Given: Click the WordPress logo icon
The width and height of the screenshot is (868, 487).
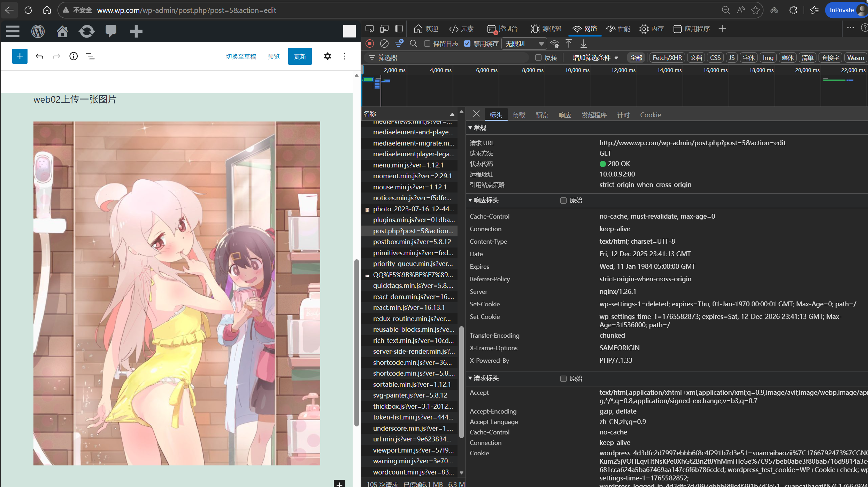Looking at the screenshot, I should tap(38, 31).
